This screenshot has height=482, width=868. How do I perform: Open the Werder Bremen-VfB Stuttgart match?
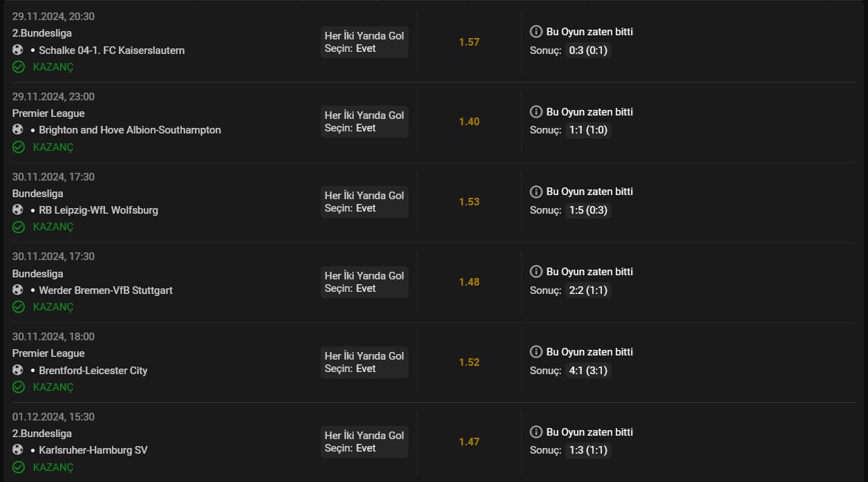tap(106, 290)
